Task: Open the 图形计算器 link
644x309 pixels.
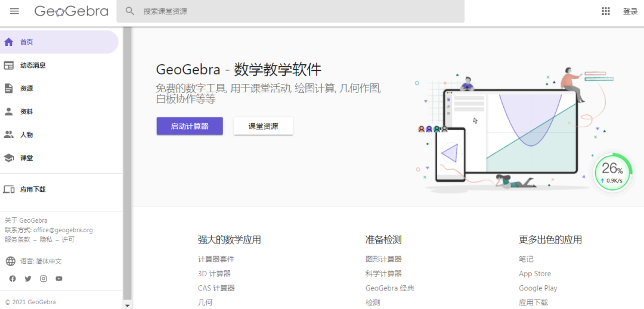Action: click(x=383, y=259)
